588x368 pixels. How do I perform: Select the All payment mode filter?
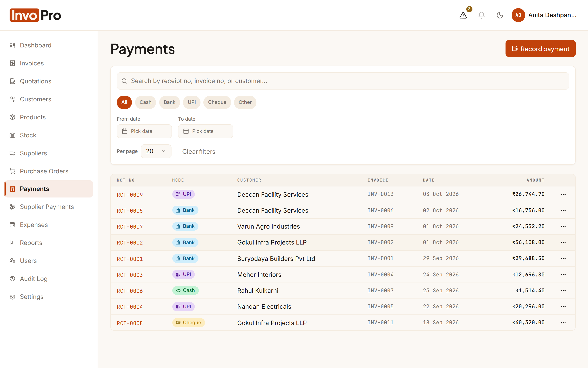tap(124, 102)
